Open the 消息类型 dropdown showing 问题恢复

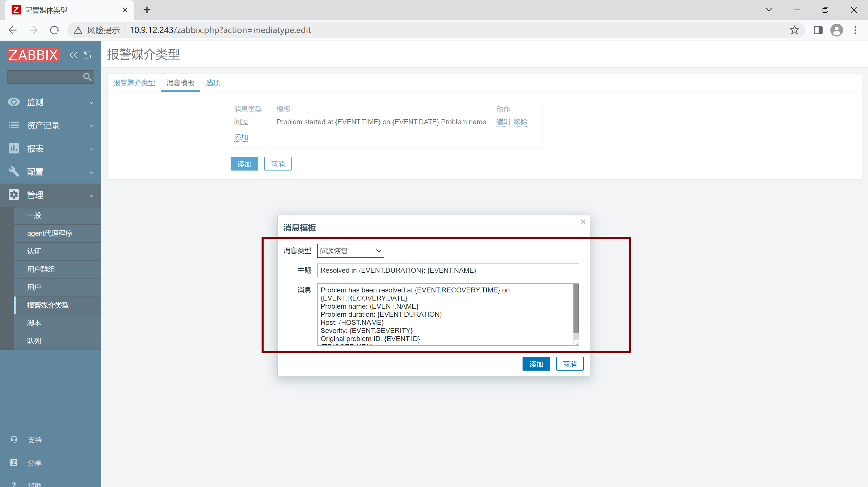tap(350, 250)
